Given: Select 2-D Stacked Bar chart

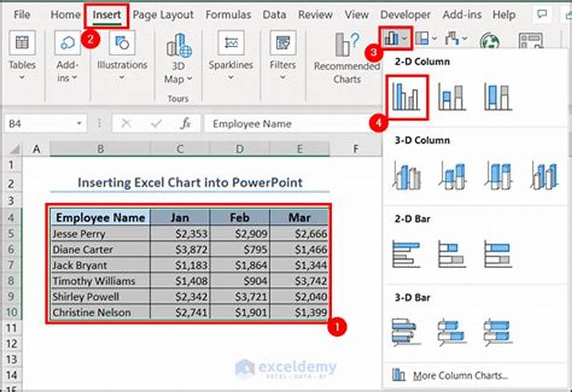Looking at the screenshot, I should [x=452, y=254].
